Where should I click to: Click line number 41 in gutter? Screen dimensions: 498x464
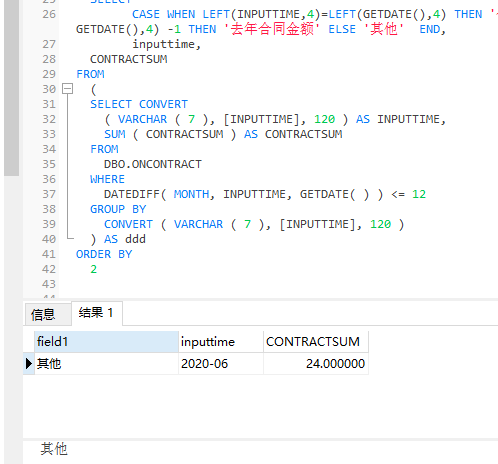pos(49,254)
